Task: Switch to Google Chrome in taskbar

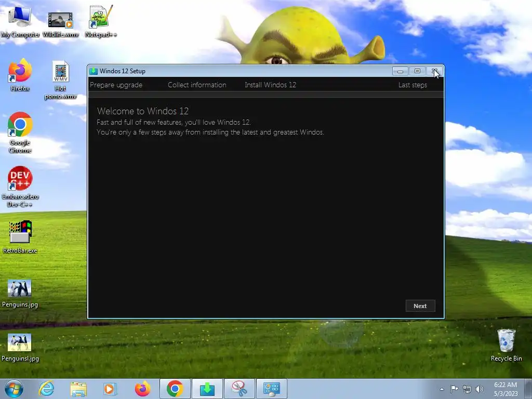Action: point(175,389)
